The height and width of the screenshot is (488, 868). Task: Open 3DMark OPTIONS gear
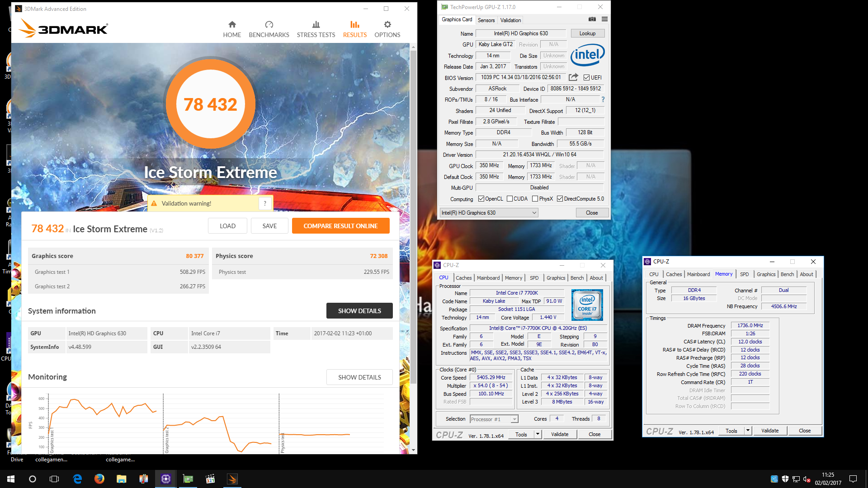point(387,24)
